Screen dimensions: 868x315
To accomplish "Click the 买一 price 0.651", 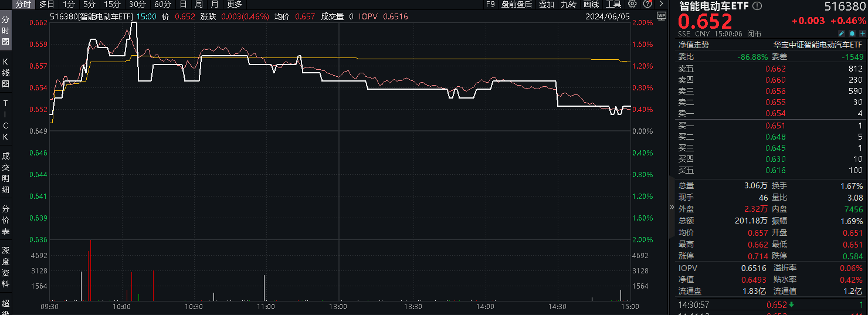I will 776,126.
